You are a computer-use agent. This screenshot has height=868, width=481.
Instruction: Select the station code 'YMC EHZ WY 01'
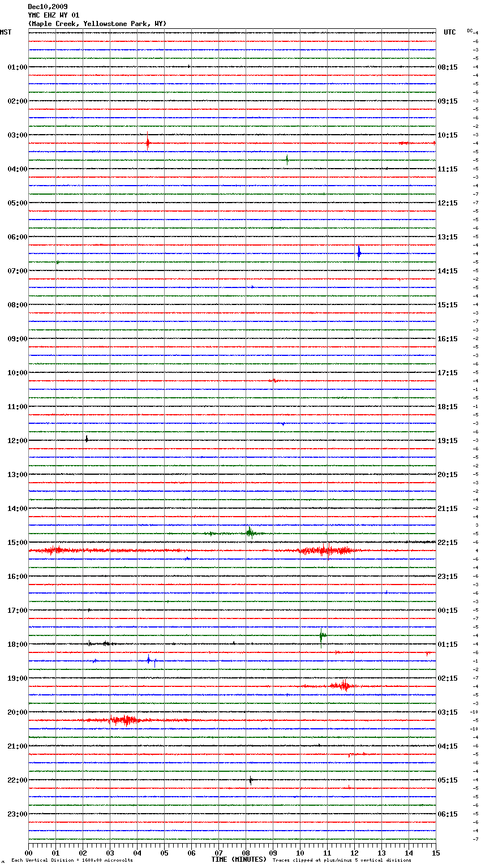54,15
